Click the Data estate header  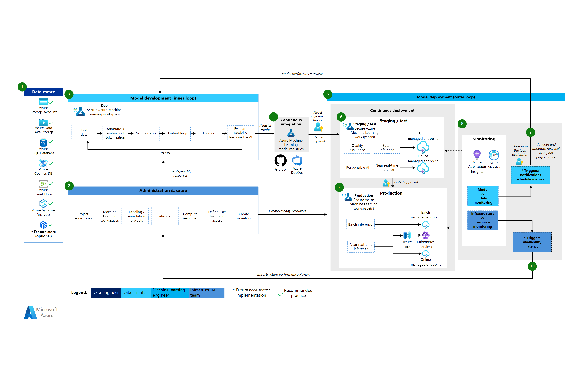click(44, 92)
